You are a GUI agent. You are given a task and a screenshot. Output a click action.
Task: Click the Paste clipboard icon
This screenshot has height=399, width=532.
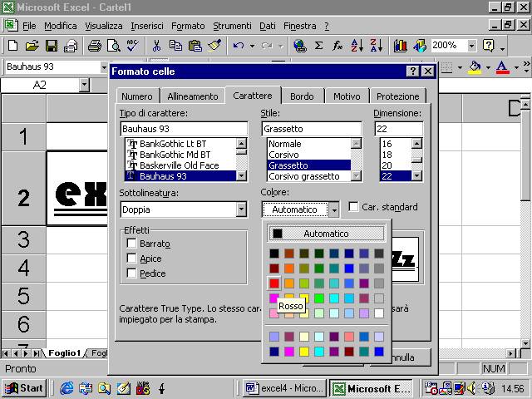195,45
